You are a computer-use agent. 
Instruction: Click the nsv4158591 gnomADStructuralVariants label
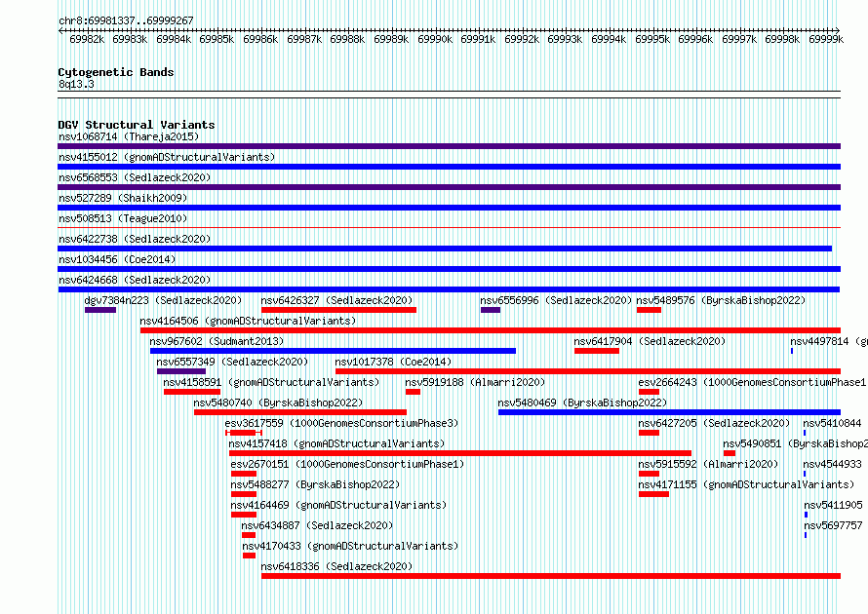tap(271, 382)
